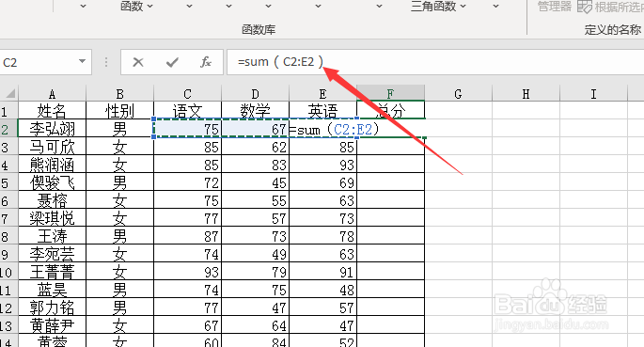Click 马可欣's 英语 score 85

point(322,147)
